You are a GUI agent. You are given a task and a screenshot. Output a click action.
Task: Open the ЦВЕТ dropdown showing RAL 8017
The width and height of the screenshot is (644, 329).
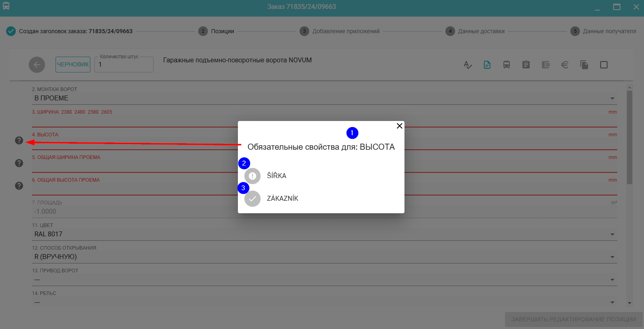click(612, 234)
